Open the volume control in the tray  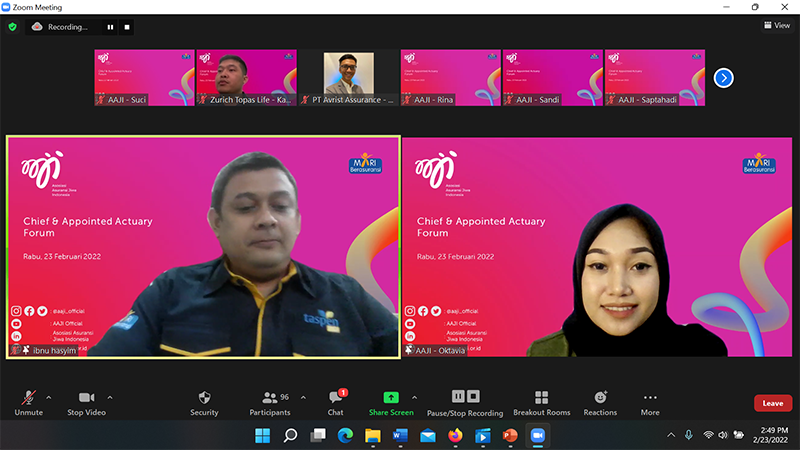pyautogui.click(x=723, y=435)
